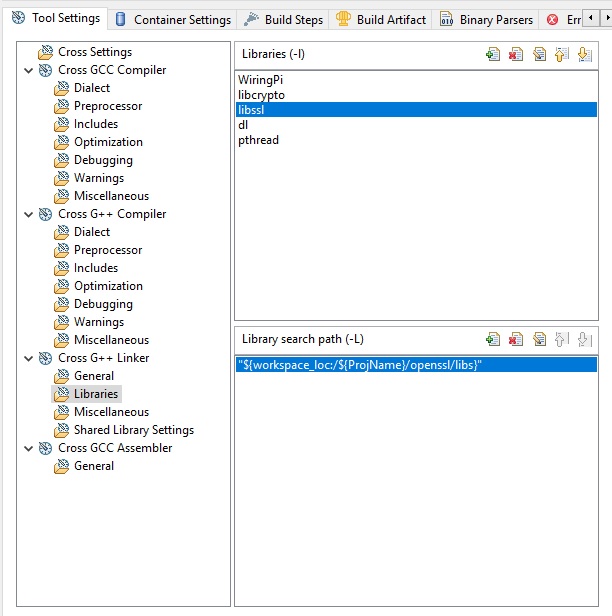This screenshot has height=616, width=612.
Task: Click the Cross G++ Linker tool icon
Action: coord(45,358)
